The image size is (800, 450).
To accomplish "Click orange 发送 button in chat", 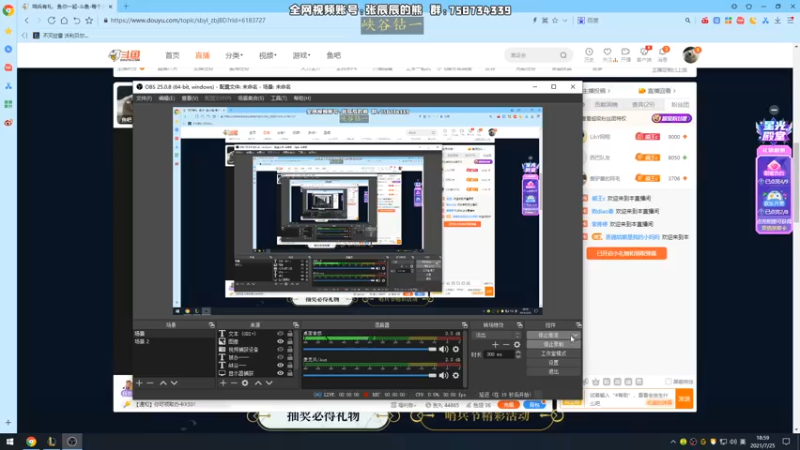I will 684,399.
